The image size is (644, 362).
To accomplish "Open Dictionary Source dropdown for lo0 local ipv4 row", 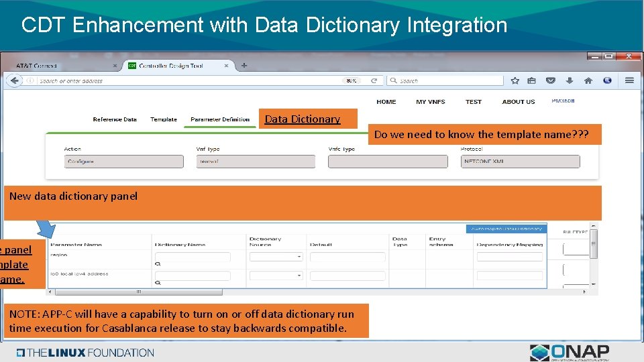I will coord(276,276).
